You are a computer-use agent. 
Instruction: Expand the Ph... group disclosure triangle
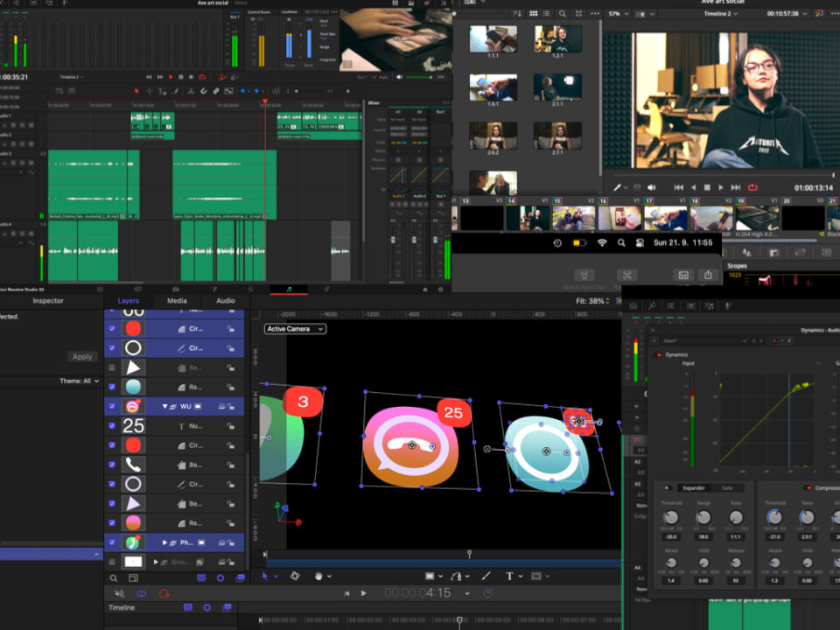(165, 542)
